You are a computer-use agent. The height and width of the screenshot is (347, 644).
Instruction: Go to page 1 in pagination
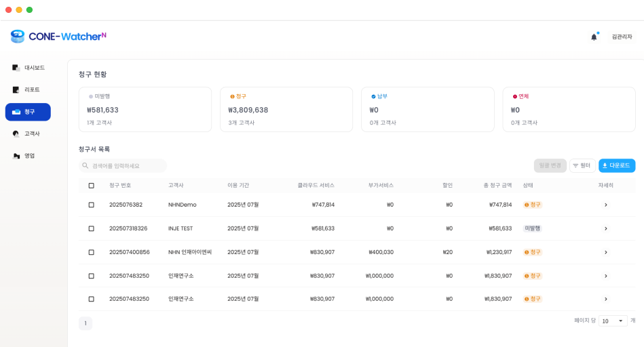tap(86, 323)
